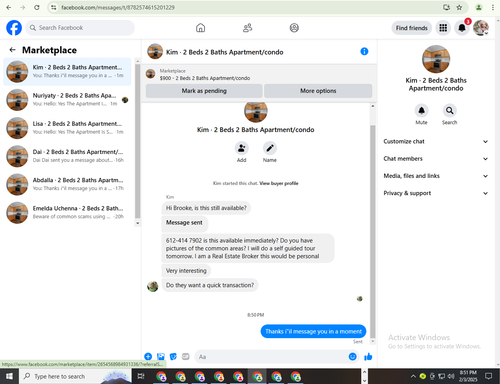The image size is (500, 384).
Task: Choose a GIF icon in composer
Action: click(x=186, y=357)
